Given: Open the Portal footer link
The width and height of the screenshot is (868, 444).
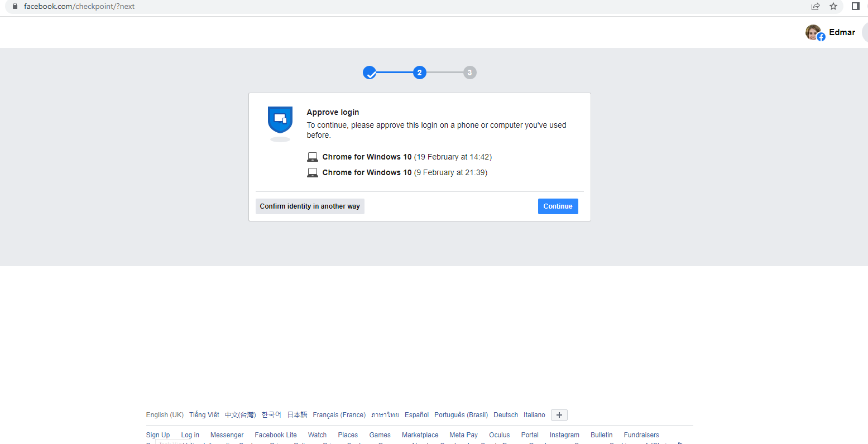Looking at the screenshot, I should click(530, 435).
